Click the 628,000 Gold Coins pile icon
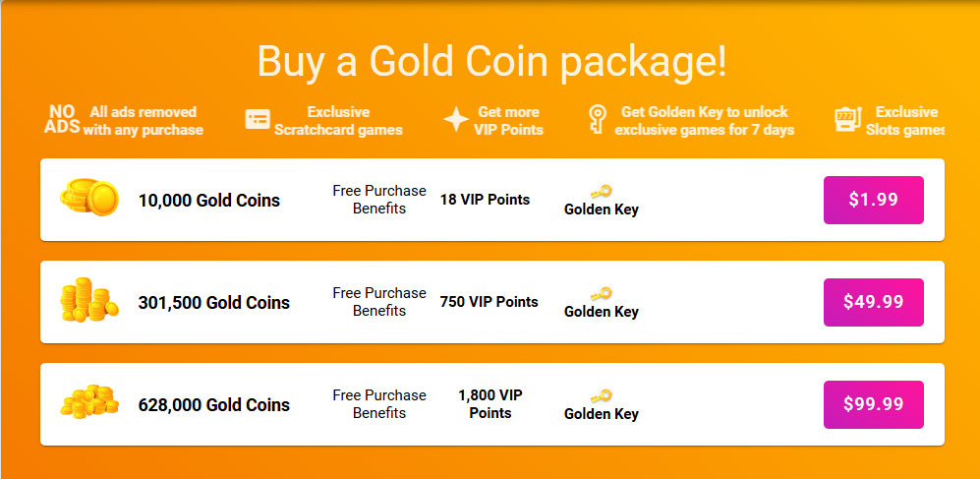980x479 pixels. click(x=88, y=403)
